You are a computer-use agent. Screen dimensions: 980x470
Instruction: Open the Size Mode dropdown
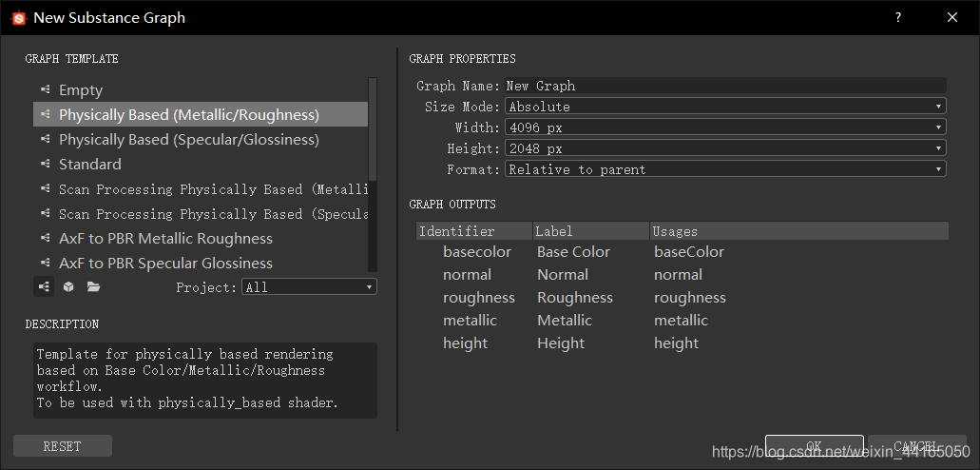[x=725, y=107]
